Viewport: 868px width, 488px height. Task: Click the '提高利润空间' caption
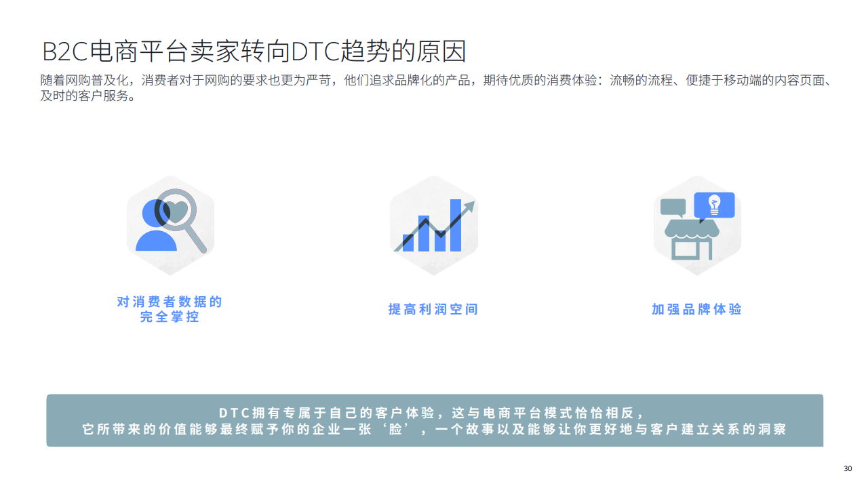433,309
